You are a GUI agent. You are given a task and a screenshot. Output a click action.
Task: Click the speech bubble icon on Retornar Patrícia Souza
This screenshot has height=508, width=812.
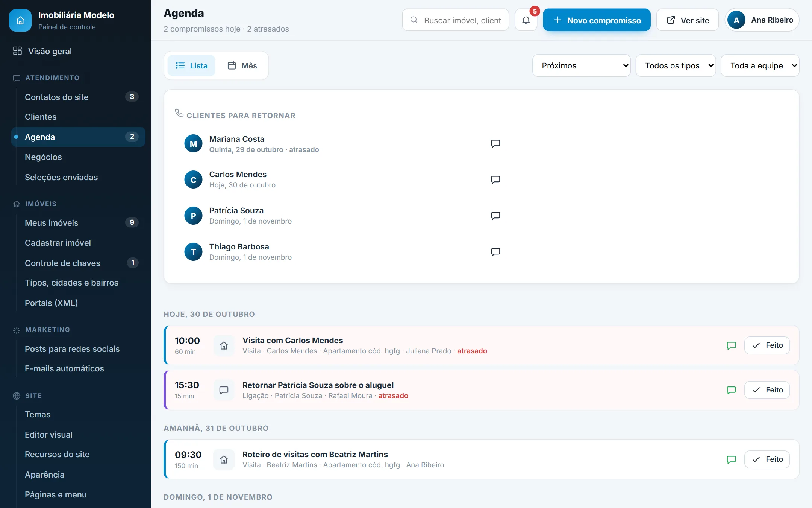point(224,390)
